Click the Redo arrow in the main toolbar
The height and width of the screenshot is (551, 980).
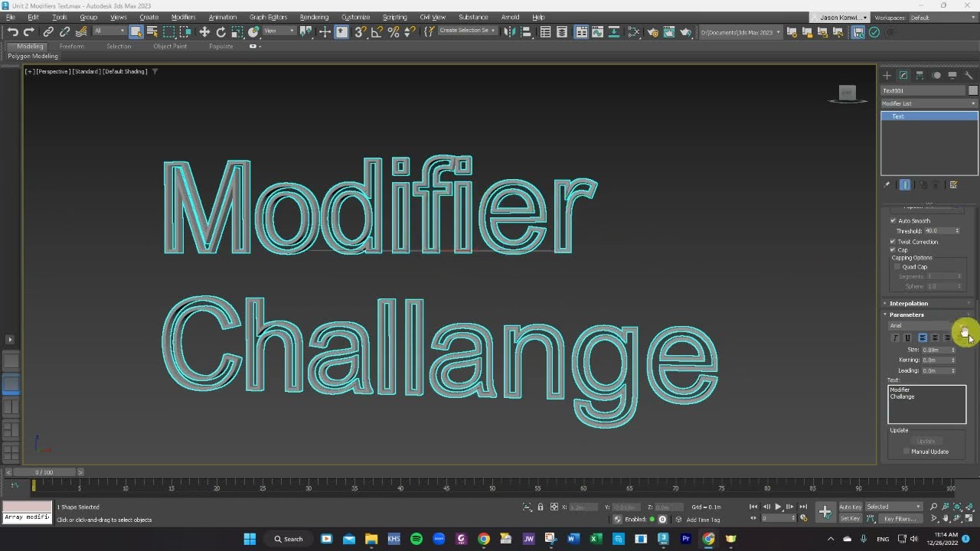(x=29, y=31)
